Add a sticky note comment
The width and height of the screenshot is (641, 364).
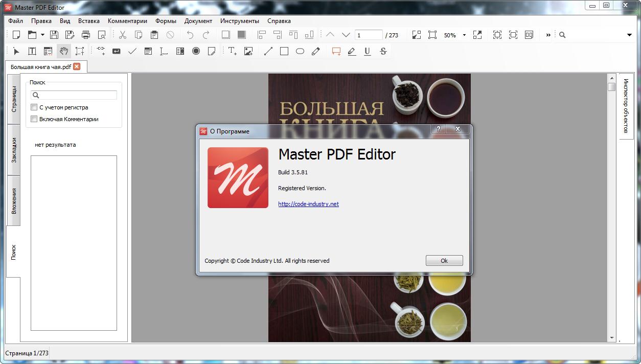pos(336,51)
